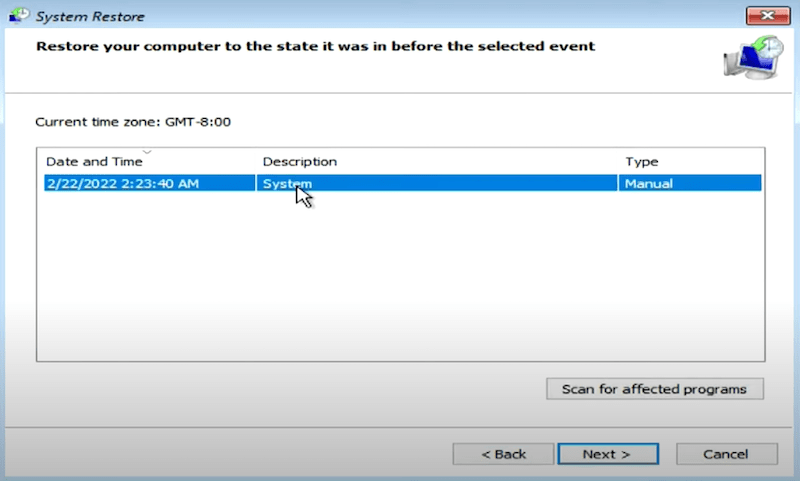Proceed by clicking Next button
The width and height of the screenshot is (800, 481).
pos(607,454)
